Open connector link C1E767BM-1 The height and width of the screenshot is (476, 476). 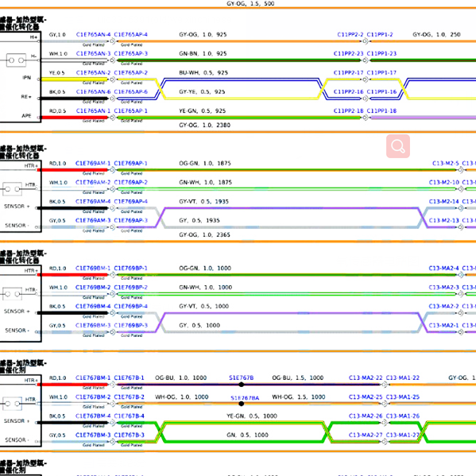(x=93, y=378)
